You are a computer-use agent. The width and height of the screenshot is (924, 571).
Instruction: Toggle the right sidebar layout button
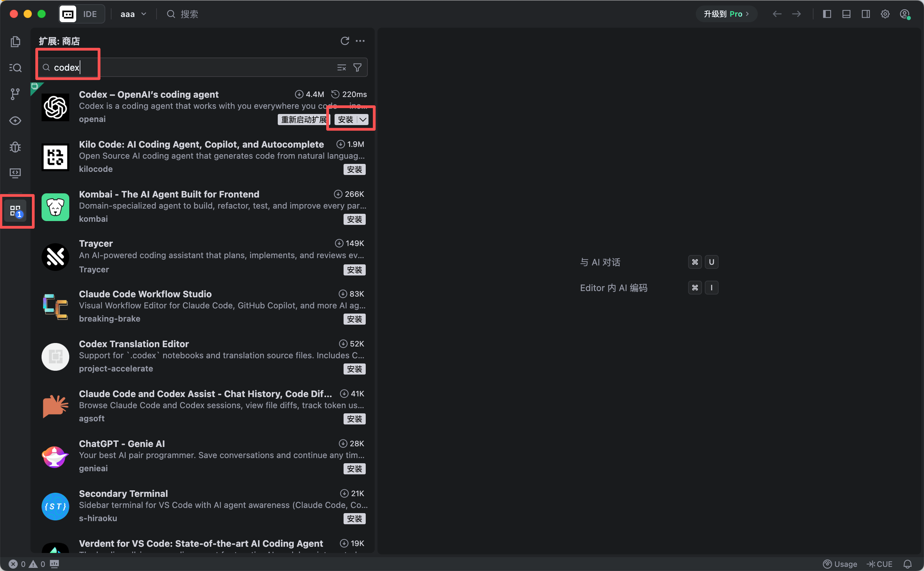(x=866, y=14)
